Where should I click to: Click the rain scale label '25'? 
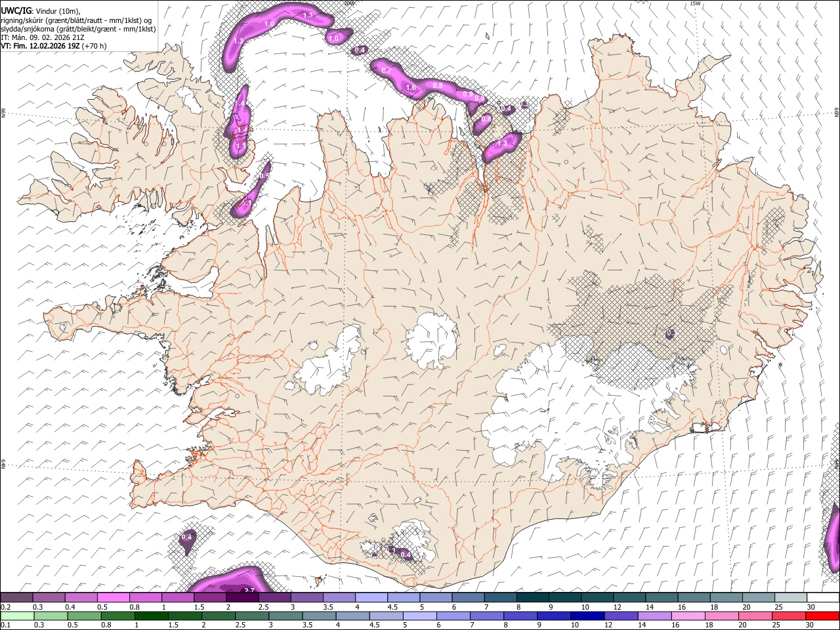[776, 625]
